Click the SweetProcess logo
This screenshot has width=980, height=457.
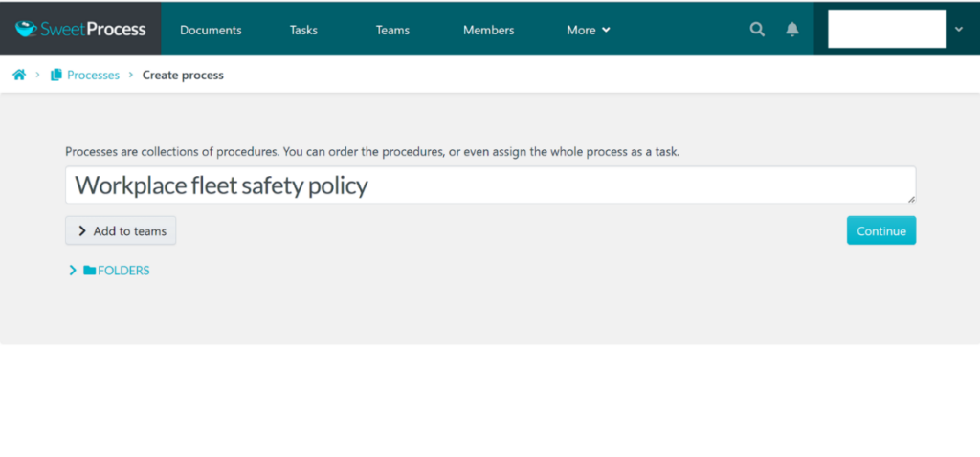click(x=80, y=30)
